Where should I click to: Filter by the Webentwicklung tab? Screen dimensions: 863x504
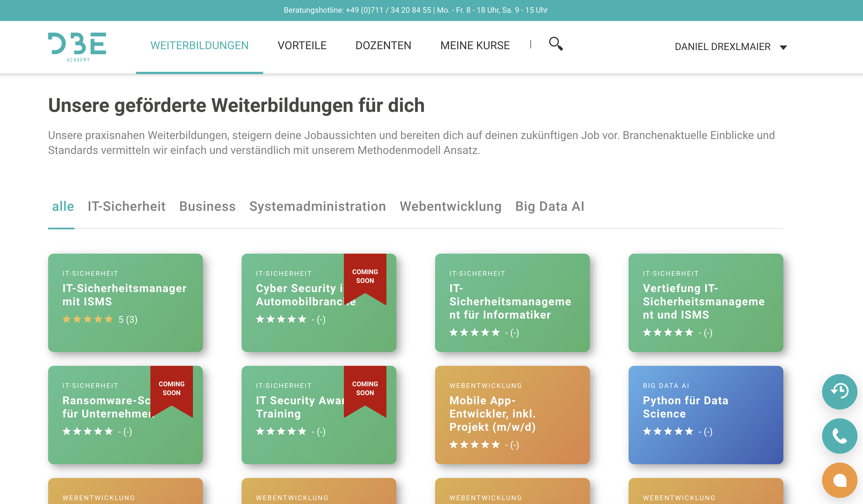450,206
